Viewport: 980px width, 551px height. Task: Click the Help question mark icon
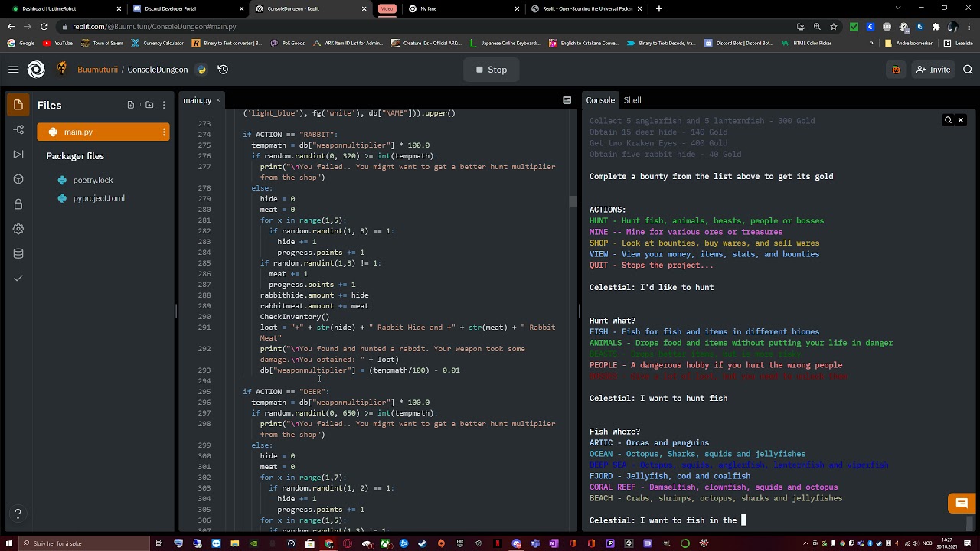pos(18,514)
